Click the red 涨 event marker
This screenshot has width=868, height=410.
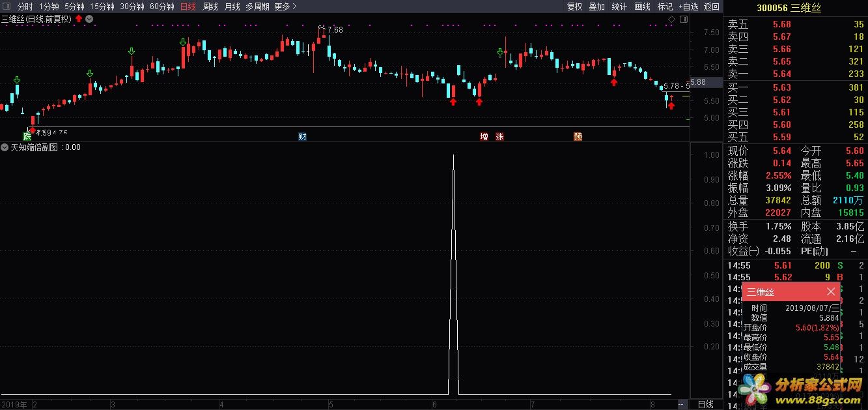click(x=499, y=136)
